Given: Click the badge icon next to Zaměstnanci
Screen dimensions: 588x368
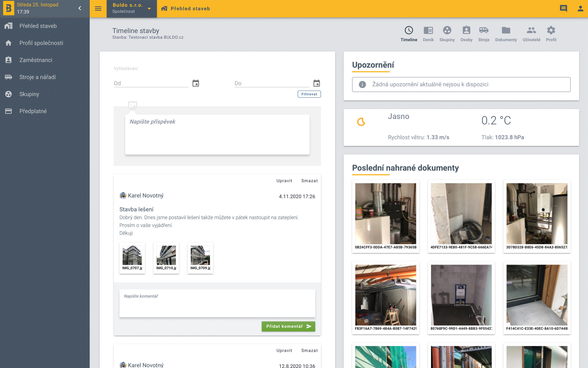Looking at the screenshot, I should [x=8, y=60].
